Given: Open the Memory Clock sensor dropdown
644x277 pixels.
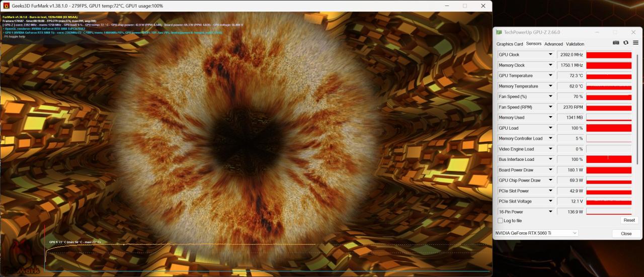Looking at the screenshot, I should tap(550, 65).
